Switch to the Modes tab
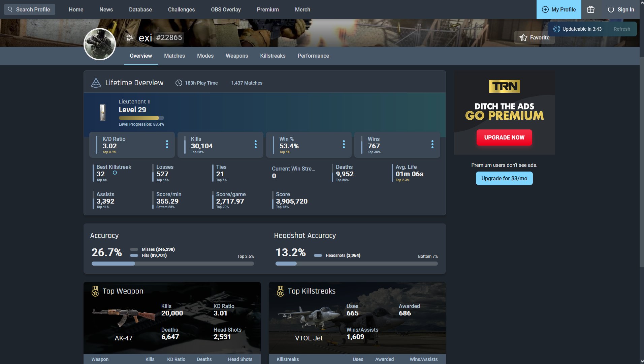The width and height of the screenshot is (644, 364). 205,56
